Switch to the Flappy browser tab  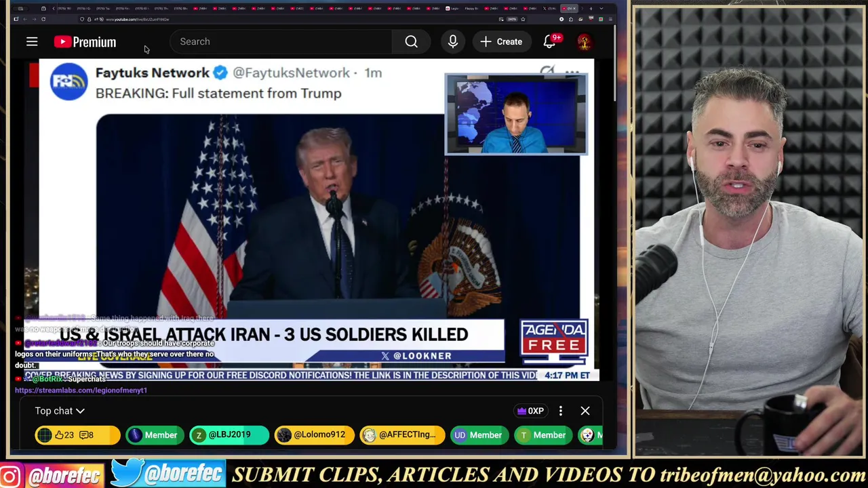471,9
